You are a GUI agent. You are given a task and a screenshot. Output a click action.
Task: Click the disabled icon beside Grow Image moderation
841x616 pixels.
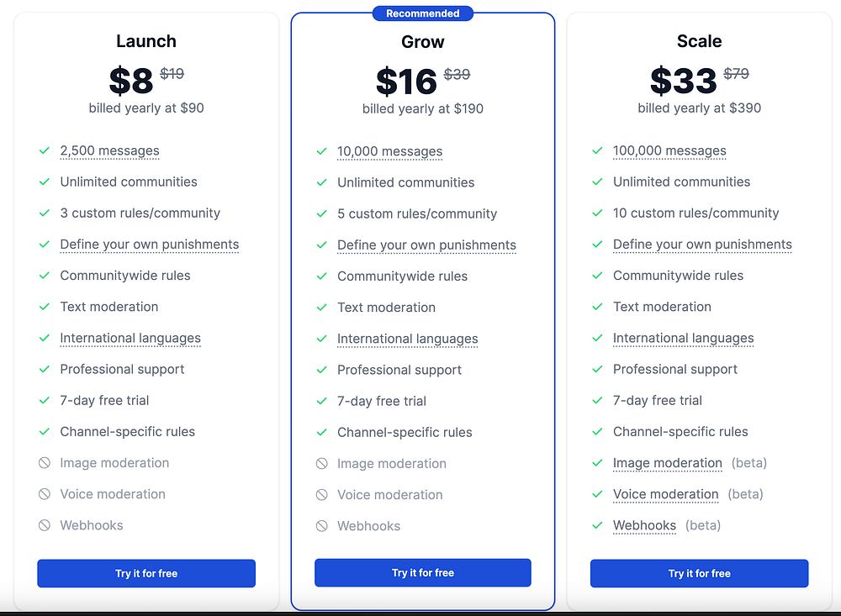click(x=322, y=463)
